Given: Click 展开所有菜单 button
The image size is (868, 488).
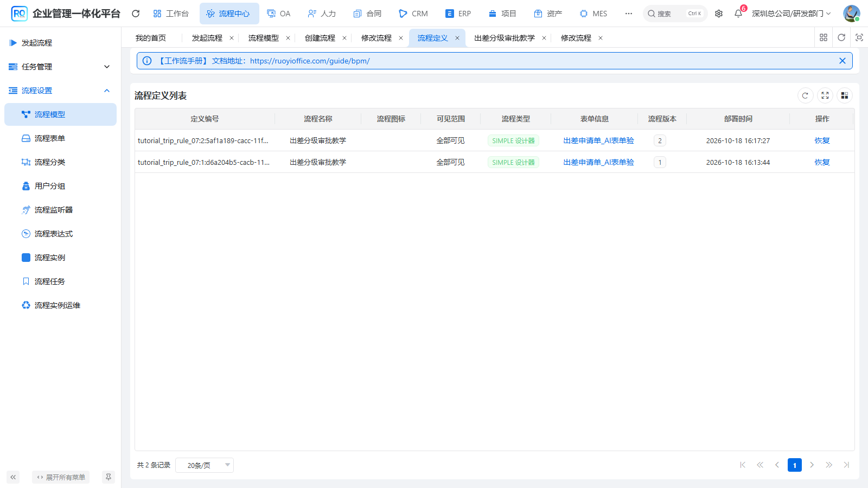Looking at the screenshot, I should coord(61,477).
